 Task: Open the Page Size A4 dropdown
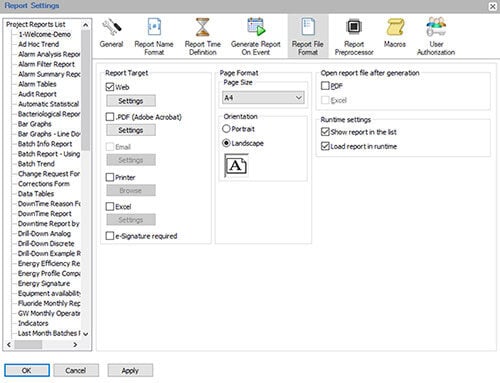pyautogui.click(x=263, y=98)
